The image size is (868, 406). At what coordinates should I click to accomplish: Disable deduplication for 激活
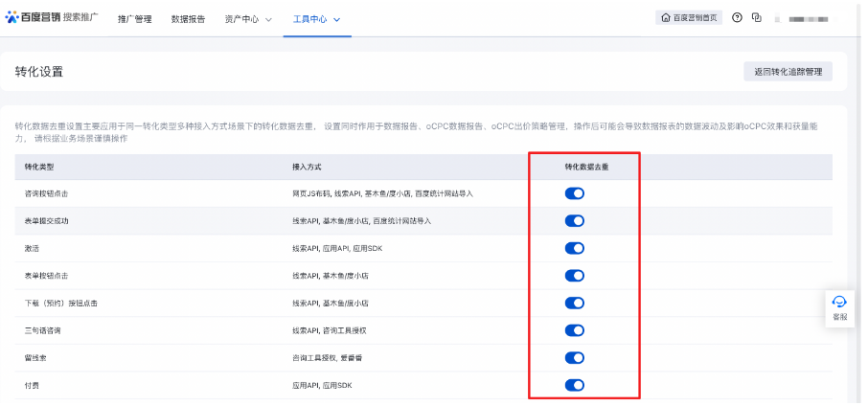[x=575, y=249]
